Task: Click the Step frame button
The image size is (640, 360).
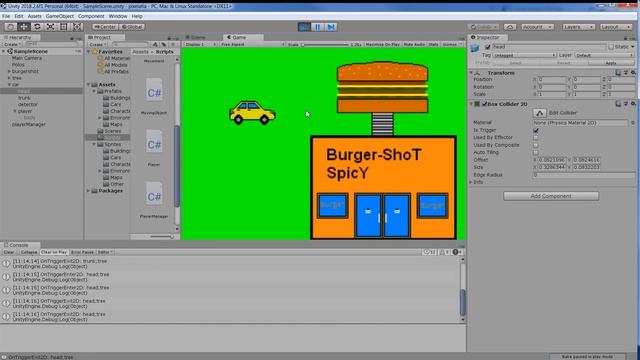Action: pos(331,27)
